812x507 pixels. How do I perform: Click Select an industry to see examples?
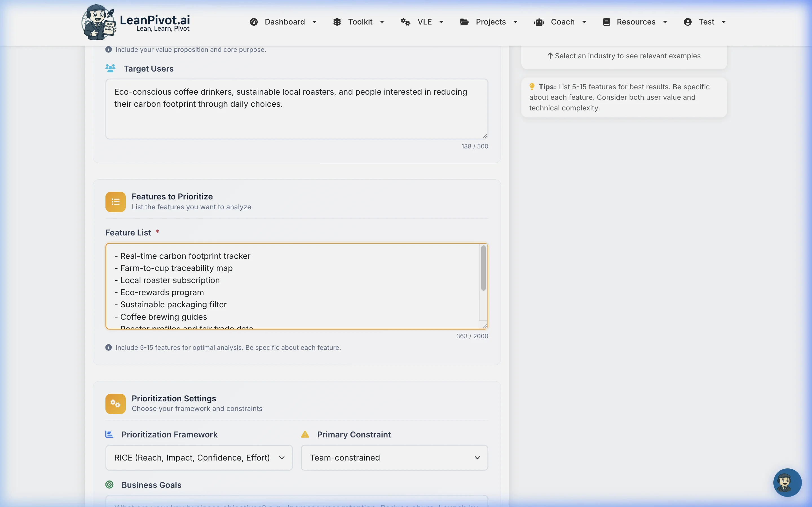pyautogui.click(x=623, y=56)
